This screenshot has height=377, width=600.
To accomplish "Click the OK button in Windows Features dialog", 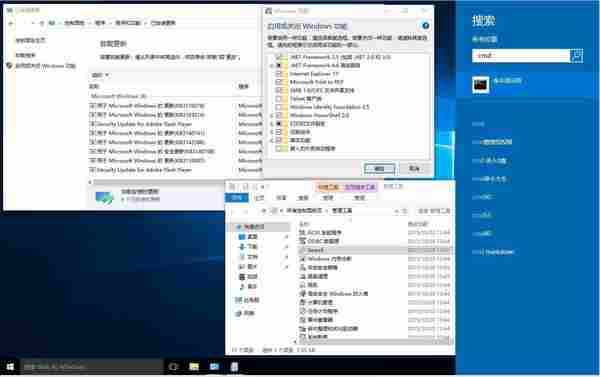I will point(379,169).
